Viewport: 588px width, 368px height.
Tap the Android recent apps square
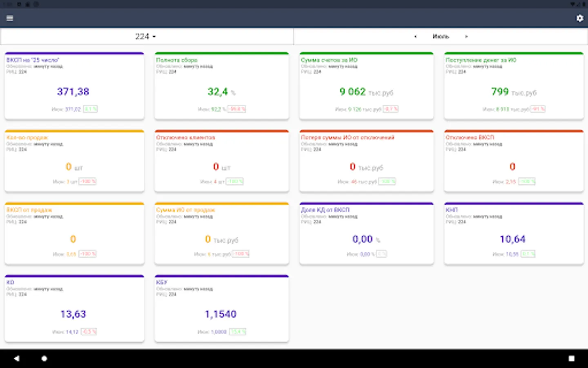571,359
